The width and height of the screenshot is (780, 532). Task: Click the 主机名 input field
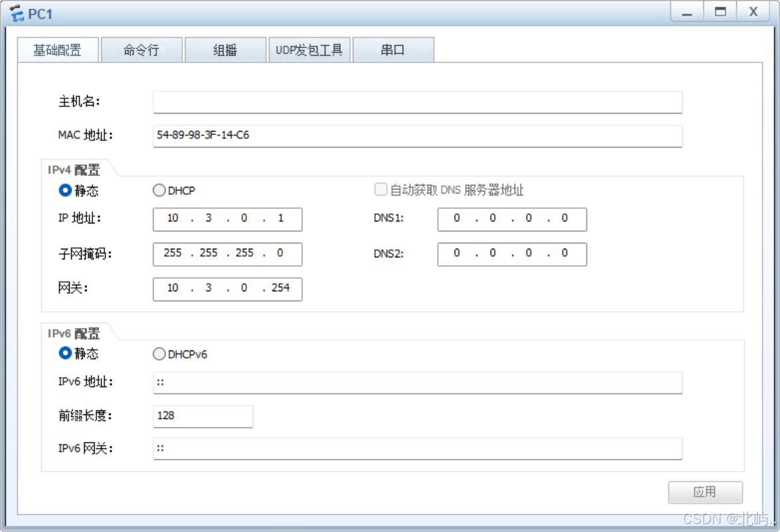tap(417, 102)
